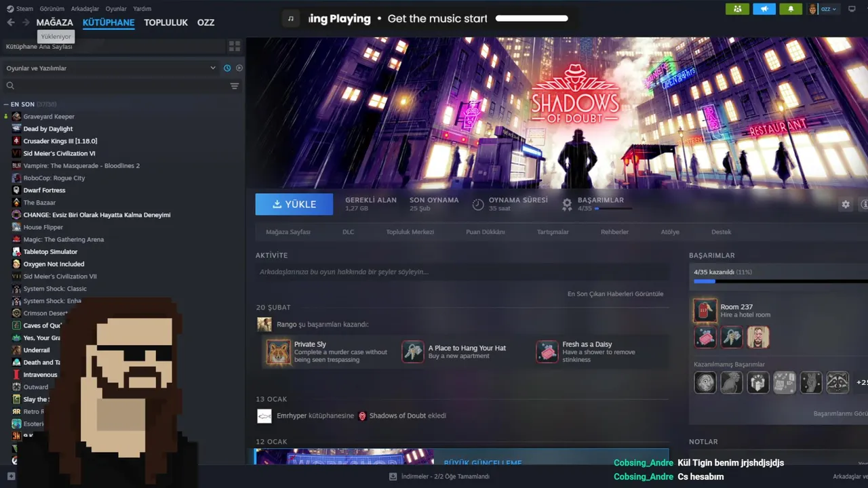Open the grid collections view icon
This screenshot has width=868, height=488.
(235, 46)
